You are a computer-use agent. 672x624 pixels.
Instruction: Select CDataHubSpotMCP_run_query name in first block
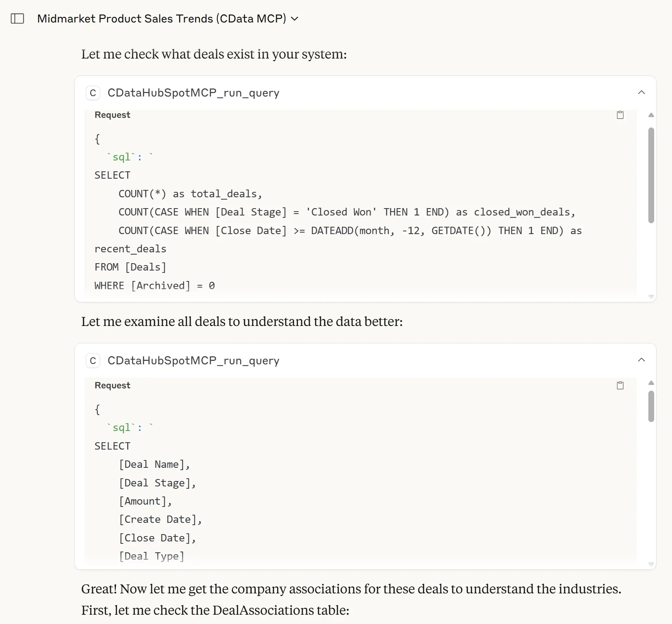[x=193, y=93]
